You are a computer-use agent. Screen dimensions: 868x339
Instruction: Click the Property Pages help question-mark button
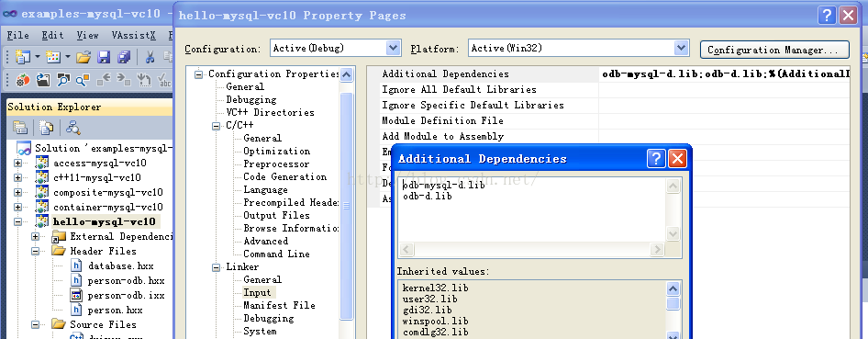click(x=827, y=15)
